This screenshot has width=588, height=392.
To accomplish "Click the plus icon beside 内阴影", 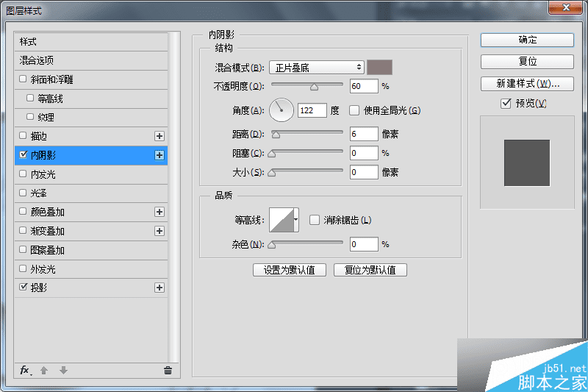I will coord(159,155).
